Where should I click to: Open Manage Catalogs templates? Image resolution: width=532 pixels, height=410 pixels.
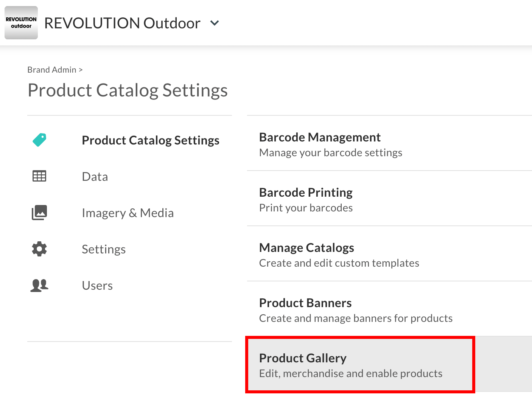(306, 254)
